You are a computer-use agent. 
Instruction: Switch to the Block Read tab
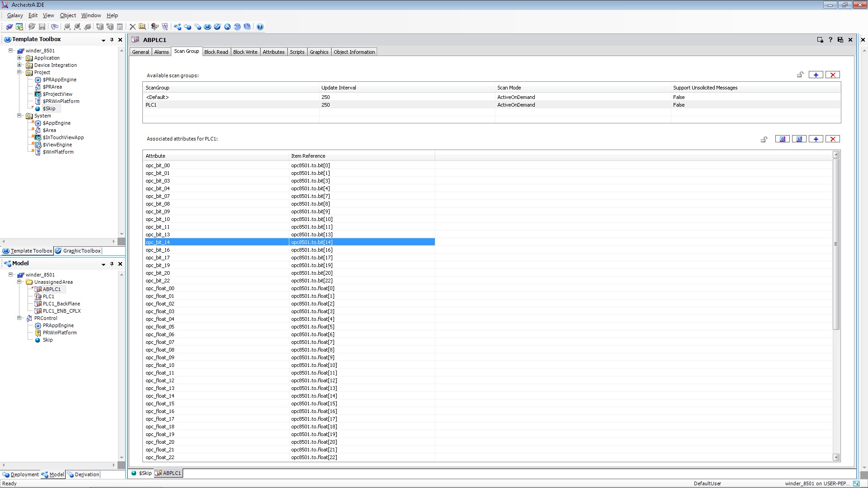216,52
